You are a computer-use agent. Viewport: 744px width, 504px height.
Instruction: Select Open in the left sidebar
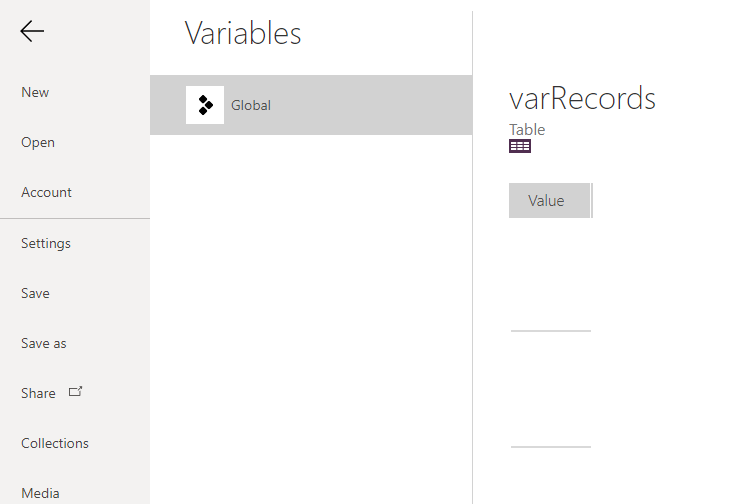pos(38,142)
